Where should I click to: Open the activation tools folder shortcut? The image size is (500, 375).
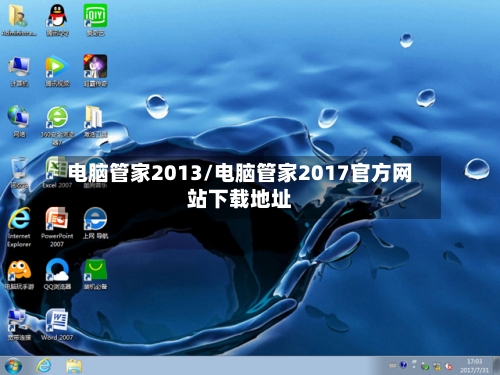[95, 121]
